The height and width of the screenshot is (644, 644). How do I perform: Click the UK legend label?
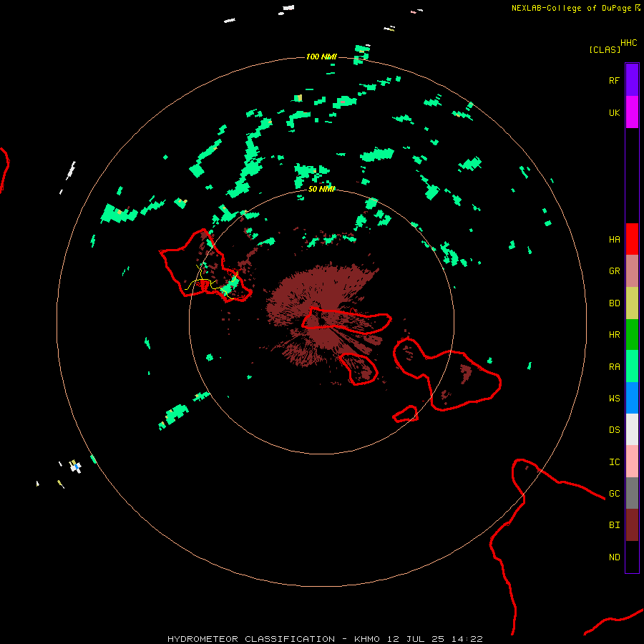614,112
